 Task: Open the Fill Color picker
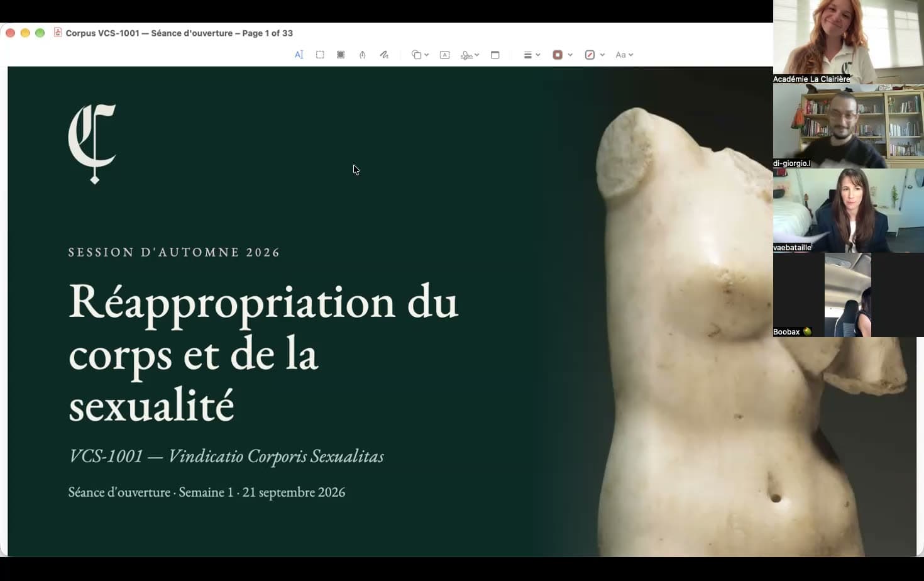[x=594, y=55]
